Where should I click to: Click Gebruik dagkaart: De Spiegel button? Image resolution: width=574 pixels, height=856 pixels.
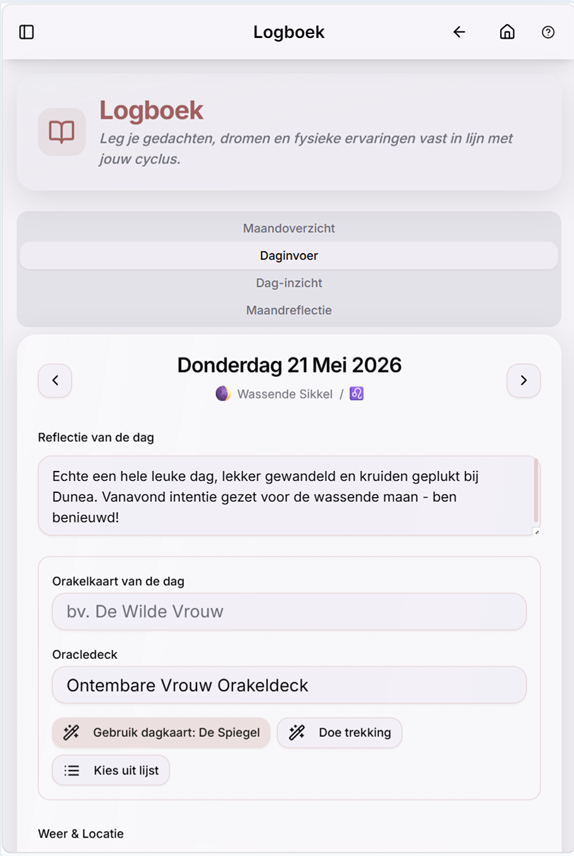[x=161, y=733]
